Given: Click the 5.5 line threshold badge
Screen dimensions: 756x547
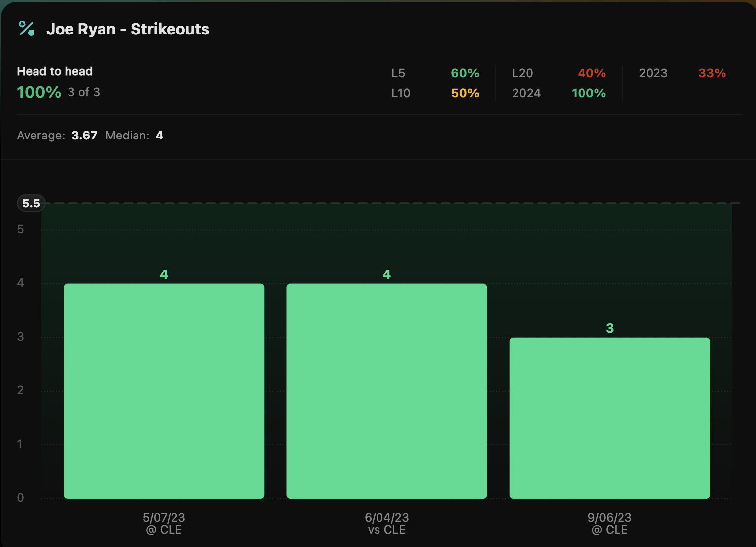Looking at the screenshot, I should (31, 204).
